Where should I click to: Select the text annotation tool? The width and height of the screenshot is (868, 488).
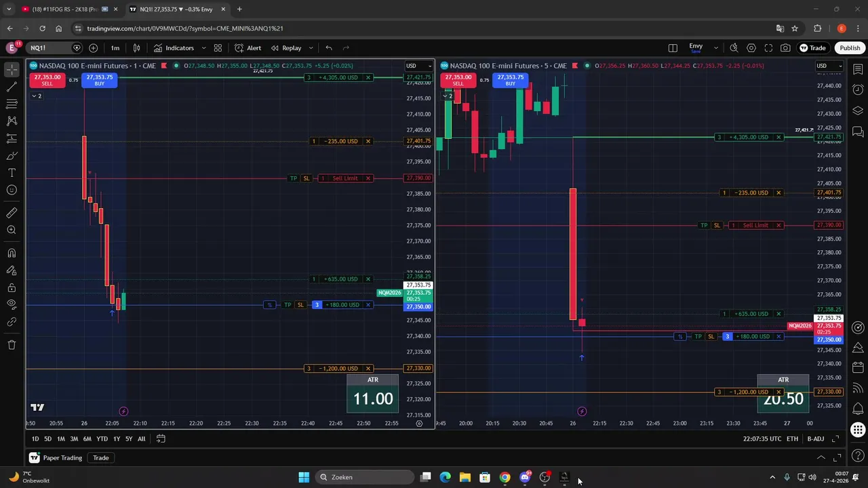click(12, 173)
